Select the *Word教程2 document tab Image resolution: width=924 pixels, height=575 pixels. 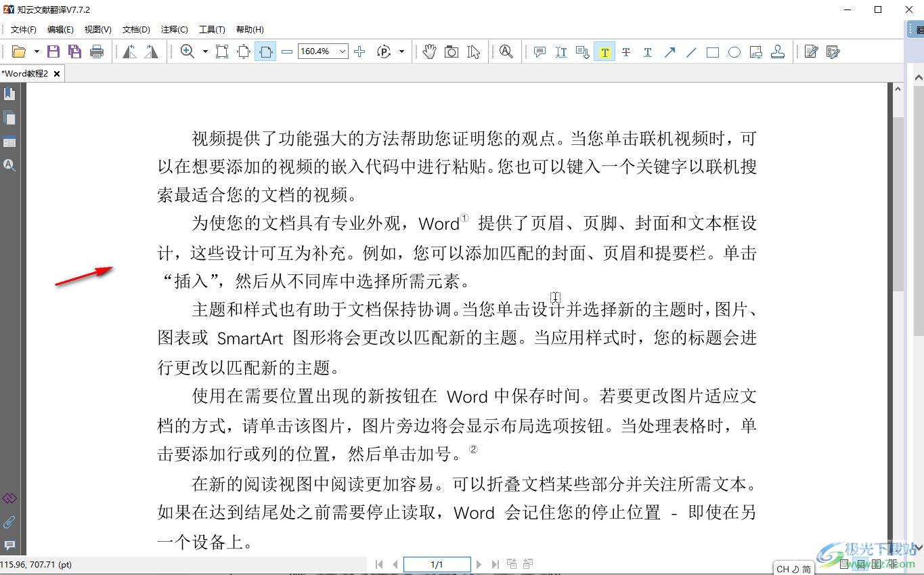[26, 73]
